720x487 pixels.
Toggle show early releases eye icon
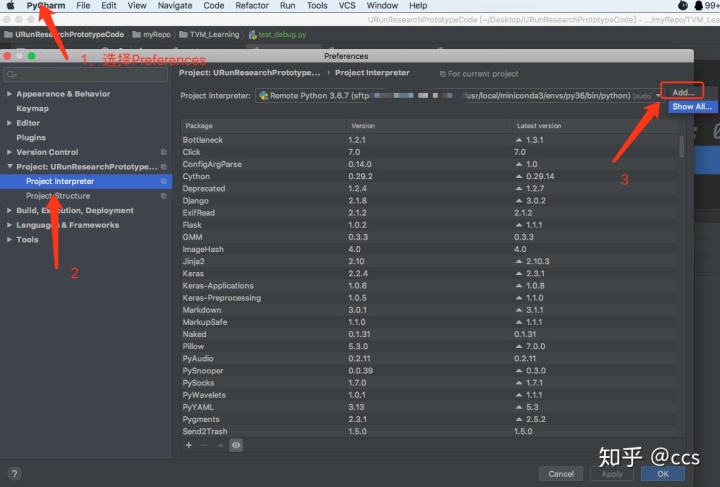(236, 445)
